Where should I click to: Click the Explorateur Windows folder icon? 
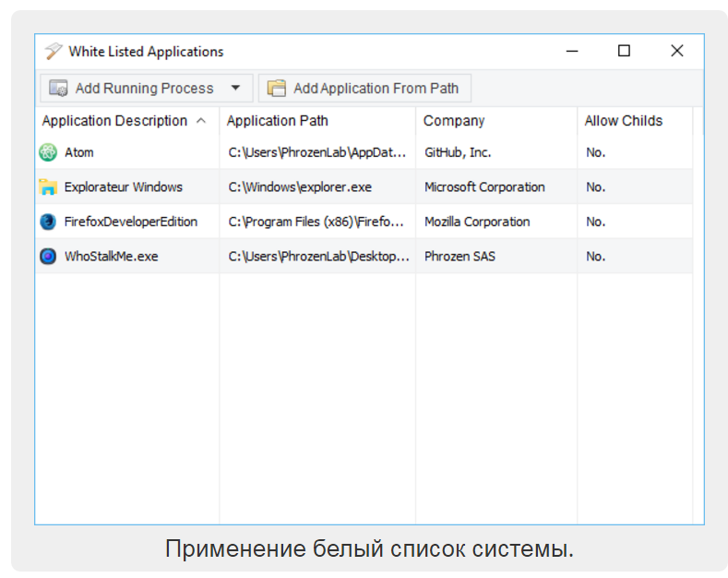(48, 187)
